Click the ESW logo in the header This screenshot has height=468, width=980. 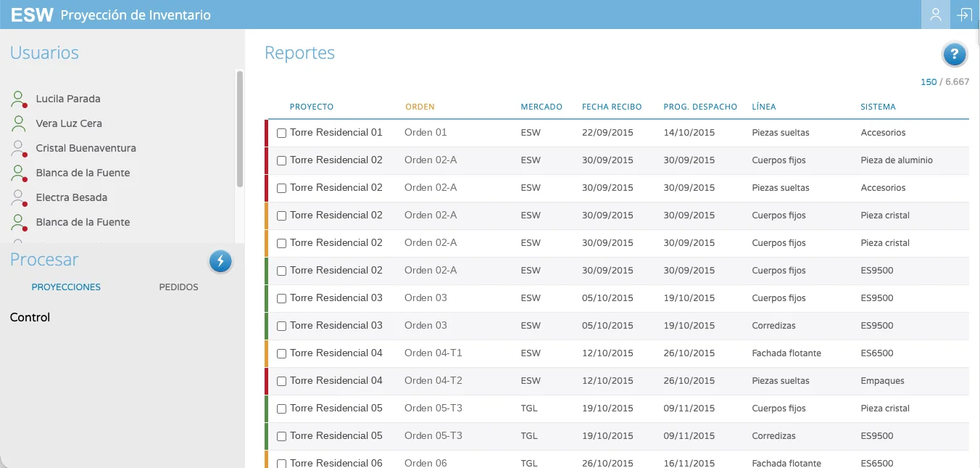tap(32, 15)
